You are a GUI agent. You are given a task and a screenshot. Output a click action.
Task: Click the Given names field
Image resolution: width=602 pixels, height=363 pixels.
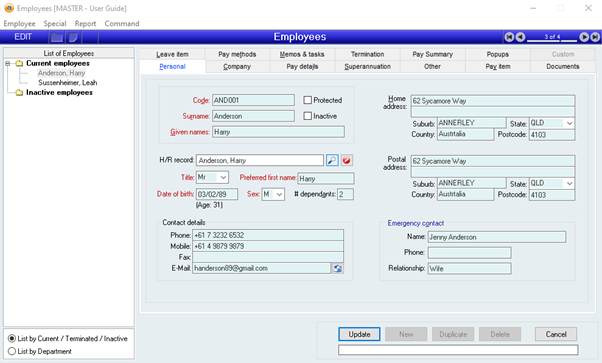tap(278, 132)
